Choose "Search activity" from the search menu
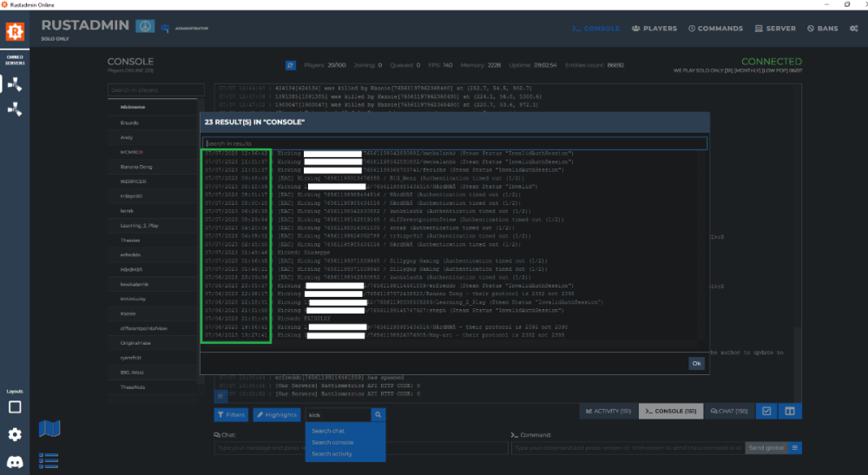The width and height of the screenshot is (868, 475). 332,454
